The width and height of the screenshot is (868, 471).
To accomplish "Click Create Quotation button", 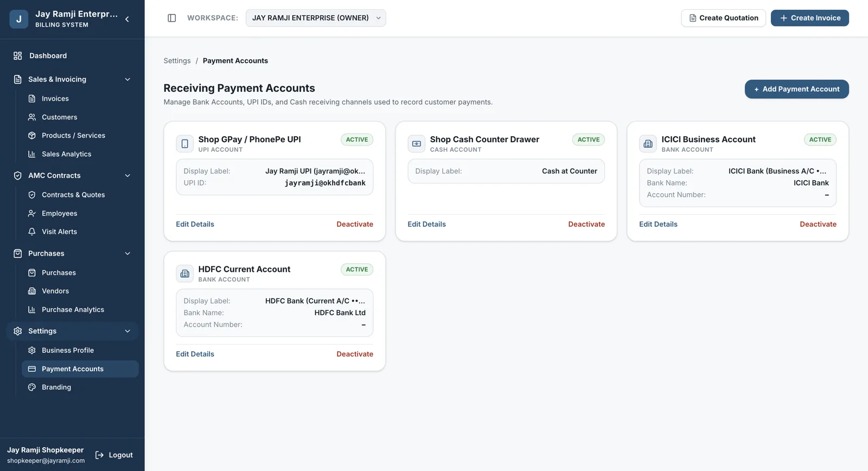I will (723, 18).
